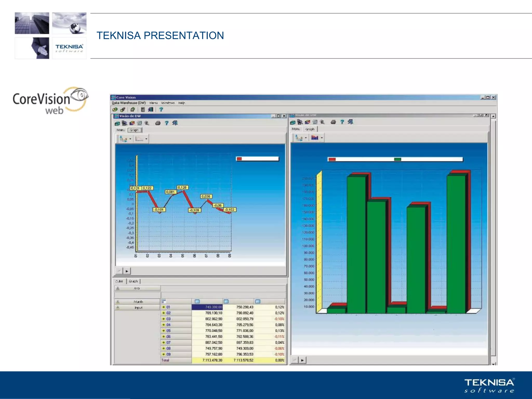Screen dimensions: 532x399
Task: Open the axis scale dropdown arrow in the left graph toolbar
Action: (x=130, y=139)
